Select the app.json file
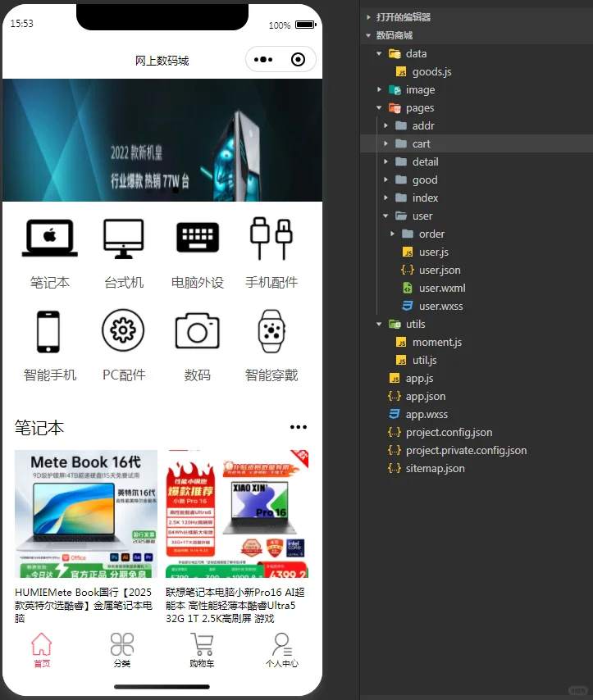This screenshot has width=593, height=700. click(426, 397)
